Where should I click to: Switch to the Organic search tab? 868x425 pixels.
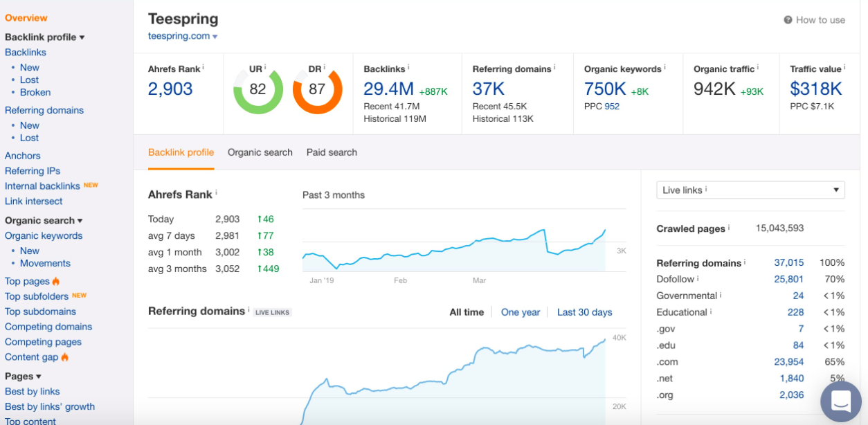260,152
